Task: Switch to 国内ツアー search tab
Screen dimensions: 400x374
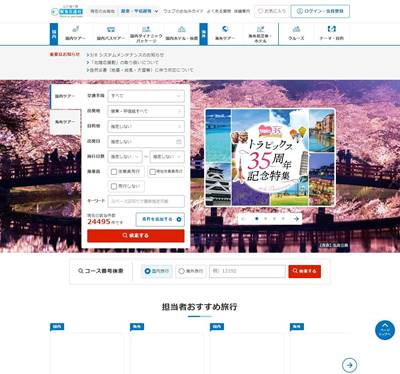Action: (x=65, y=96)
